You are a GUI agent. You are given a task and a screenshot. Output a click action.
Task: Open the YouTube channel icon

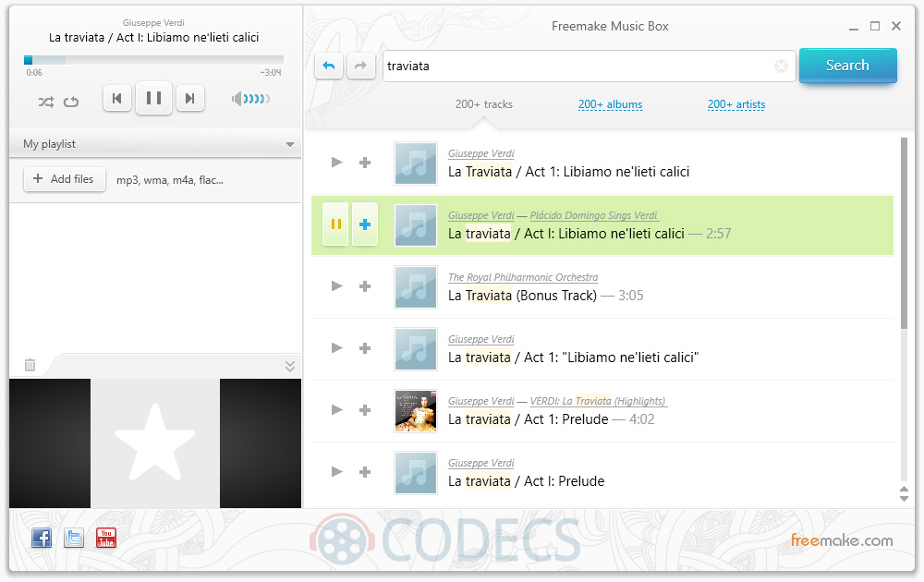106,538
